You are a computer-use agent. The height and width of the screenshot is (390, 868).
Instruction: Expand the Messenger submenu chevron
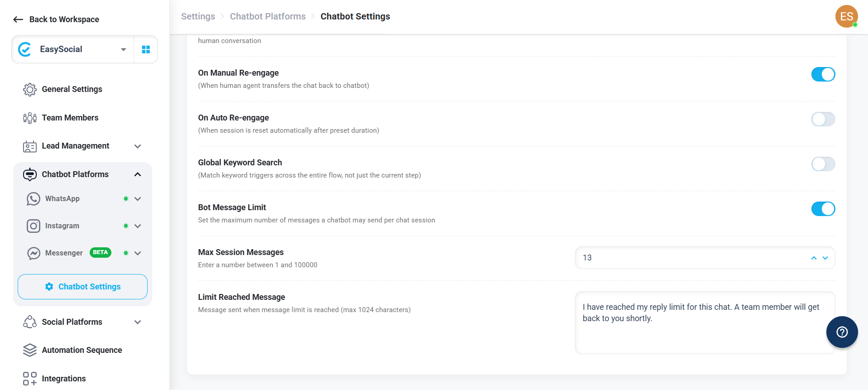[138, 253]
